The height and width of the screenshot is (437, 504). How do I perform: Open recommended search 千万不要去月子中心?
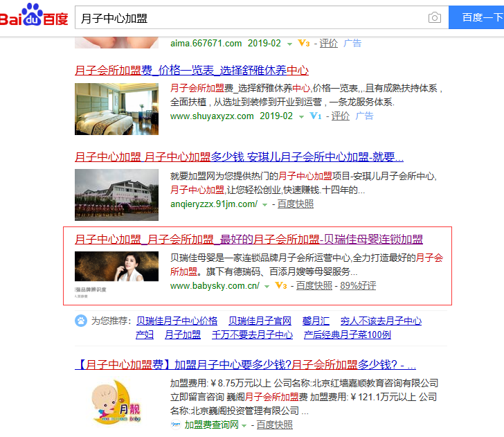coord(252,335)
